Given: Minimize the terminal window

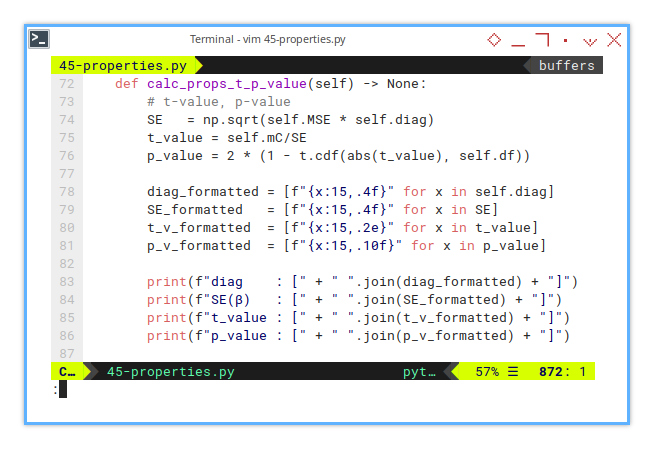Looking at the screenshot, I should (518, 45).
